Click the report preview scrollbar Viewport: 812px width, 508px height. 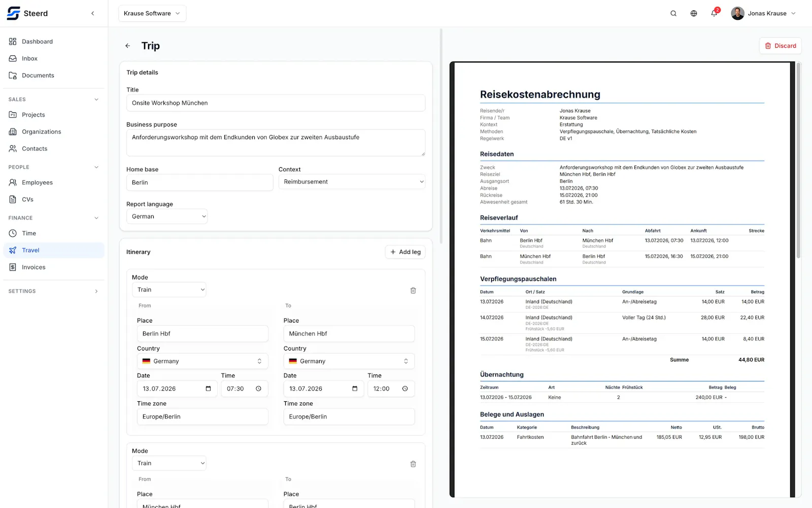click(798, 161)
